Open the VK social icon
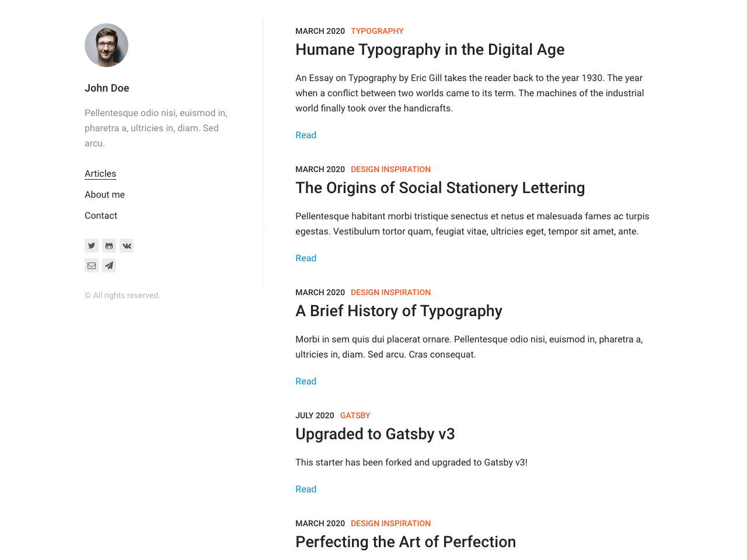747x560 pixels. click(x=127, y=246)
